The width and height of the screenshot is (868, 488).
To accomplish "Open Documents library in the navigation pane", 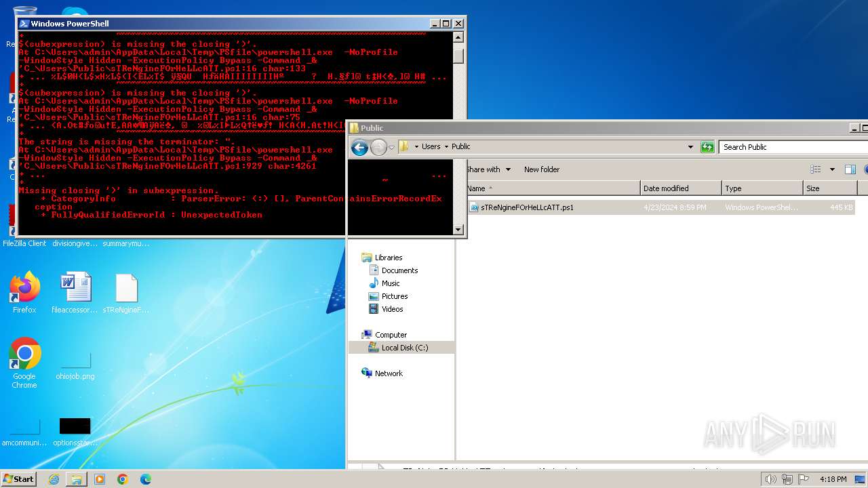I will (x=399, y=270).
